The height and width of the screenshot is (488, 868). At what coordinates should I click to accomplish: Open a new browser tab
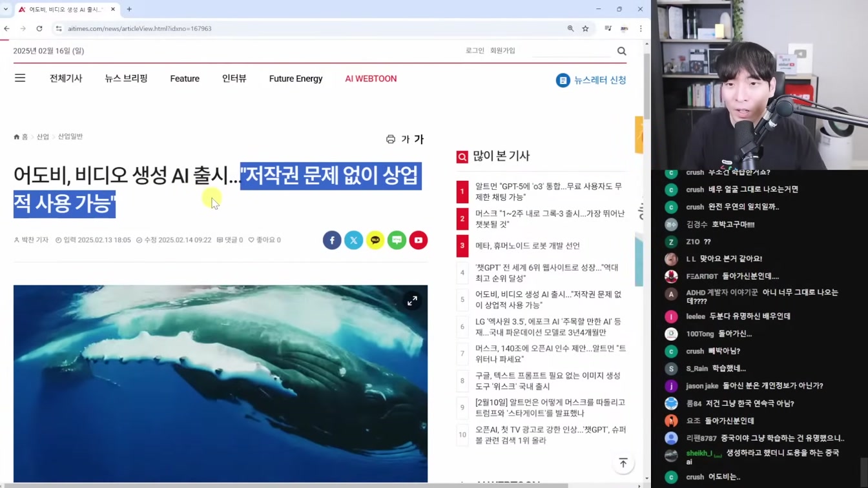click(129, 9)
